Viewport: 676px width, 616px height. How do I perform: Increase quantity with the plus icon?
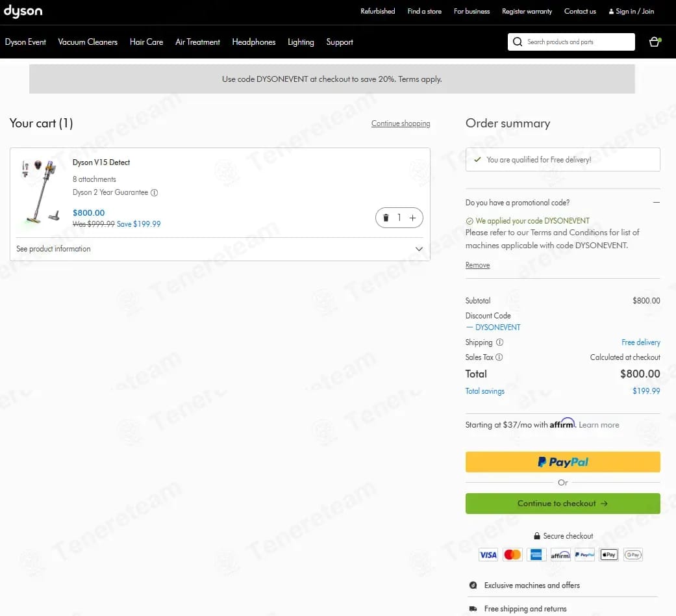point(412,218)
